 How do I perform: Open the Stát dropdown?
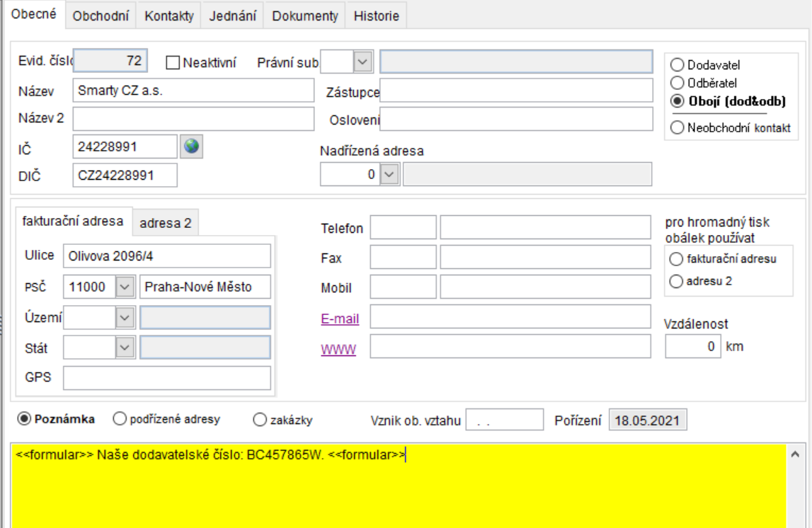click(125, 348)
